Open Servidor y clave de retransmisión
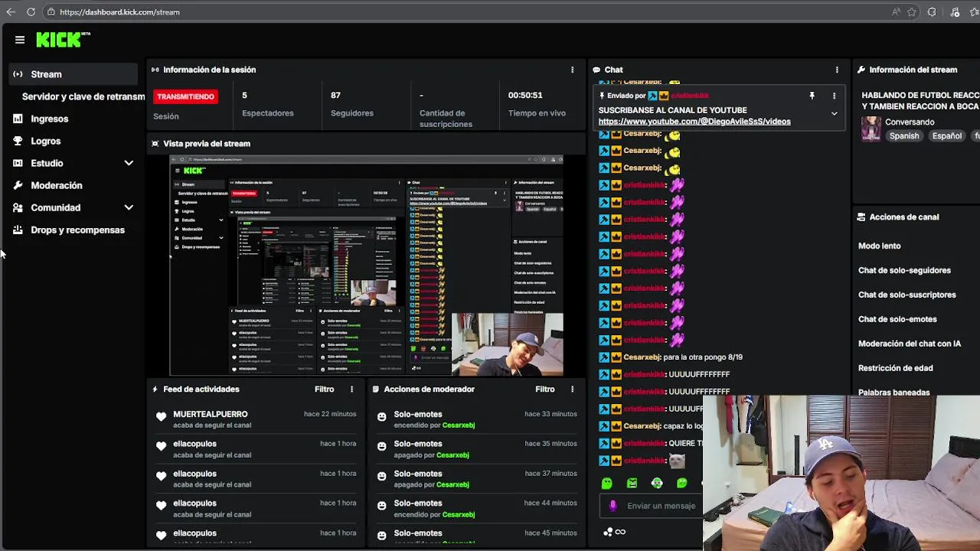Viewport: 980px width, 551px height. [83, 96]
